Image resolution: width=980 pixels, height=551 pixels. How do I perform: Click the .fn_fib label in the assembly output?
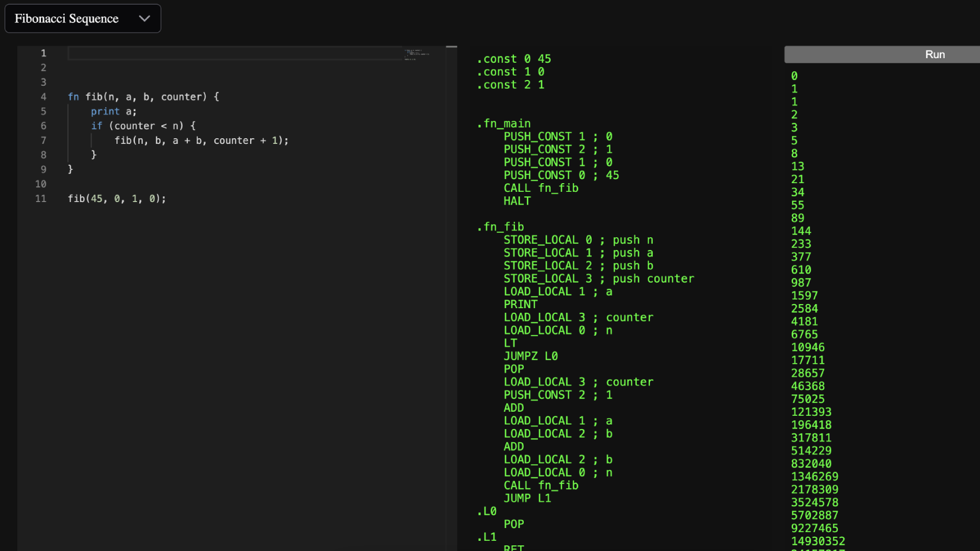pyautogui.click(x=500, y=227)
